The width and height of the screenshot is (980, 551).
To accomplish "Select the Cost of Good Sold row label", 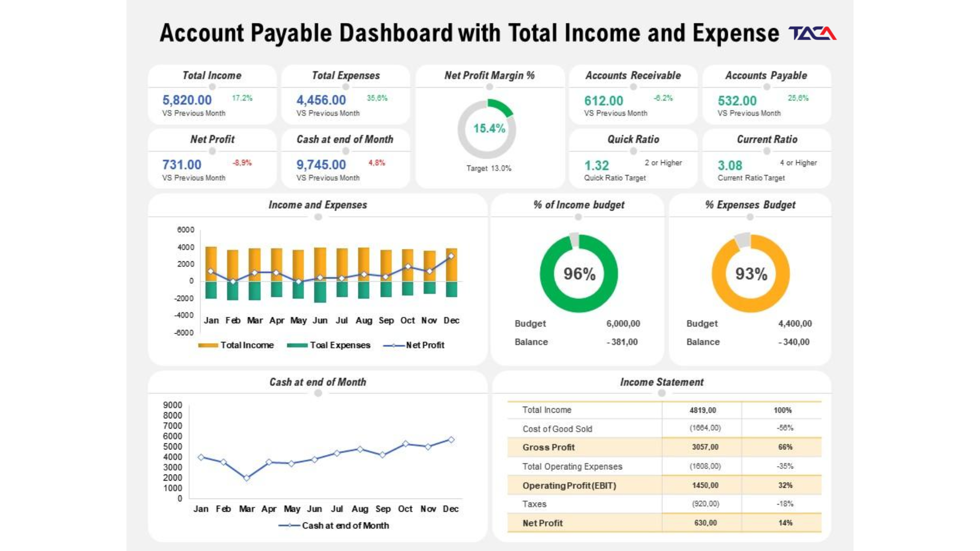I will pyautogui.click(x=557, y=429).
